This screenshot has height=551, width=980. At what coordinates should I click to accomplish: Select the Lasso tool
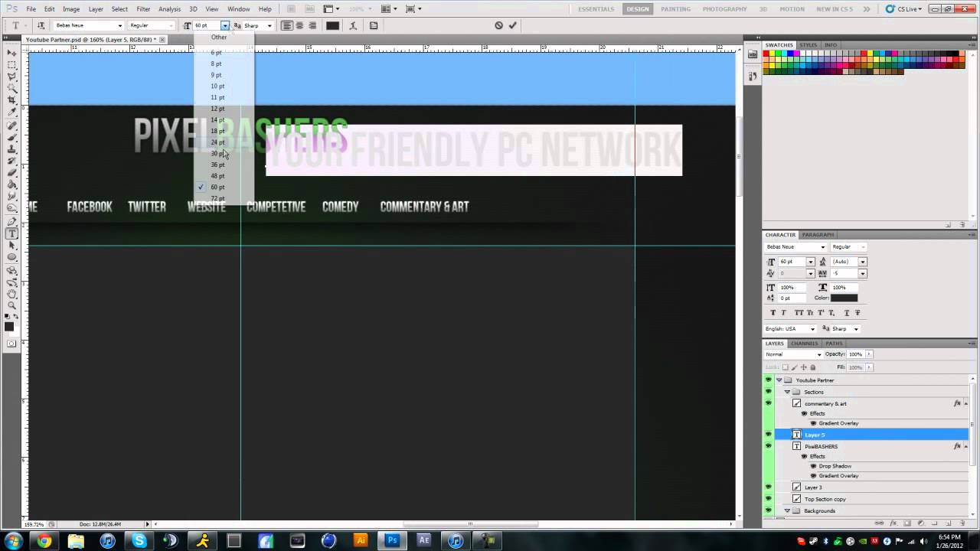pos(12,77)
